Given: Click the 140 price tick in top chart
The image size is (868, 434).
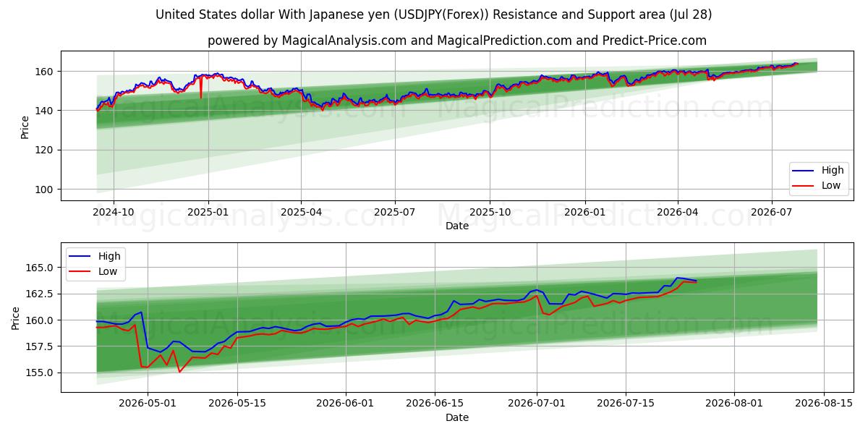Looking at the screenshot, I should pyautogui.click(x=46, y=111).
